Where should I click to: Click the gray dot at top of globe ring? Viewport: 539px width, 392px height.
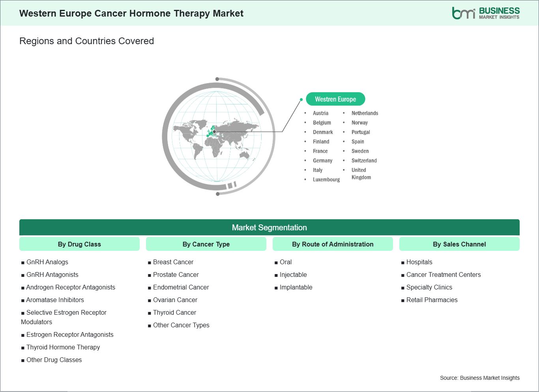coord(217,79)
